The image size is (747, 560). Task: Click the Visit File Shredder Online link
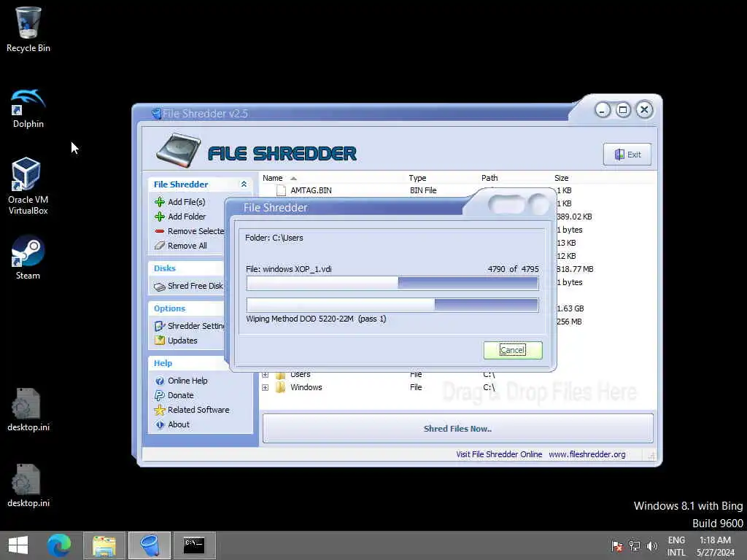[x=499, y=454]
